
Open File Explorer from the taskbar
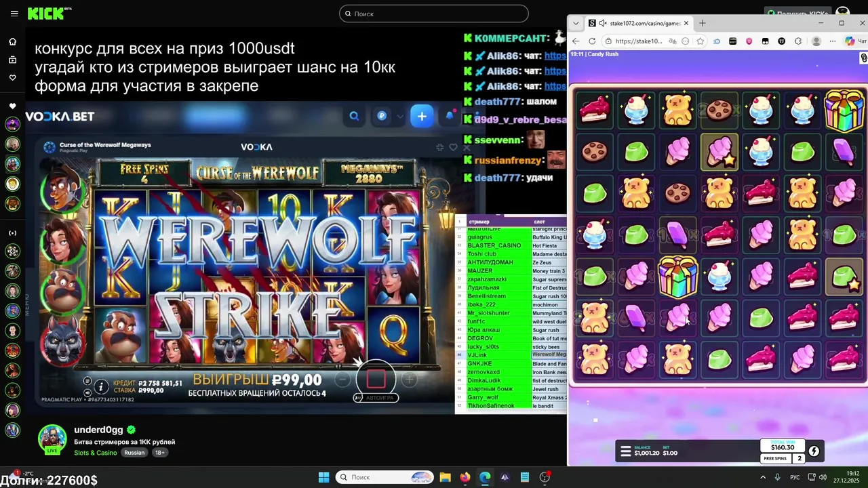click(445, 477)
